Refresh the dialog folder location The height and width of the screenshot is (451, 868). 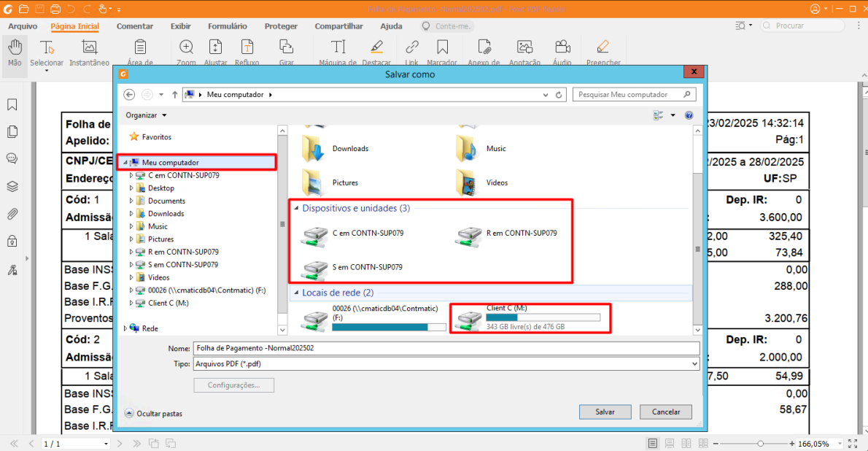[x=559, y=95]
